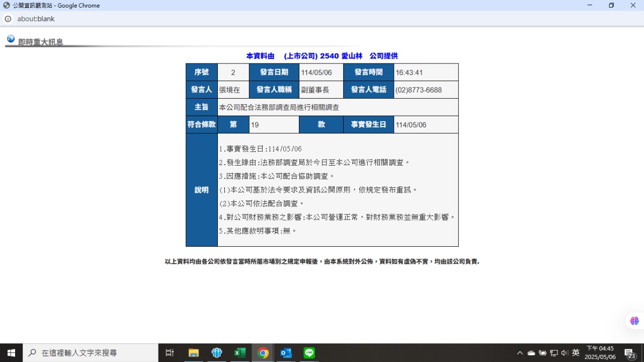
Task: Open the network status tray icon
Action: tap(554, 353)
